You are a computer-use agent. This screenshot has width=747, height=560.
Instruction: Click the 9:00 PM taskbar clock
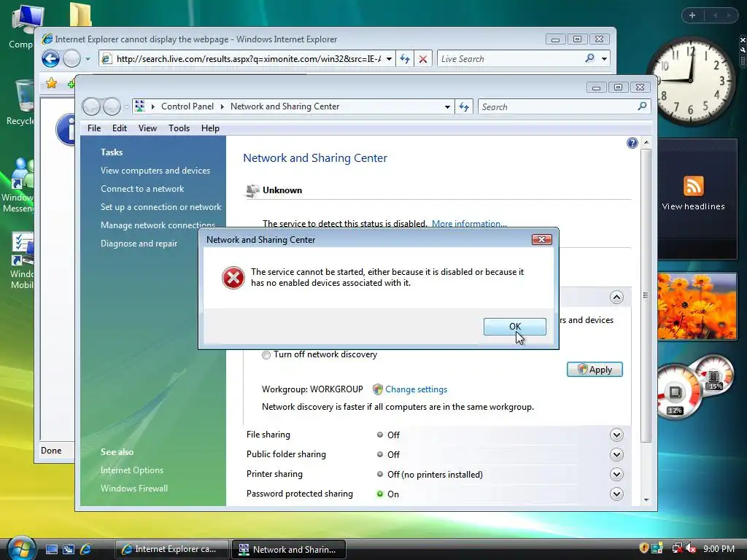(x=719, y=548)
